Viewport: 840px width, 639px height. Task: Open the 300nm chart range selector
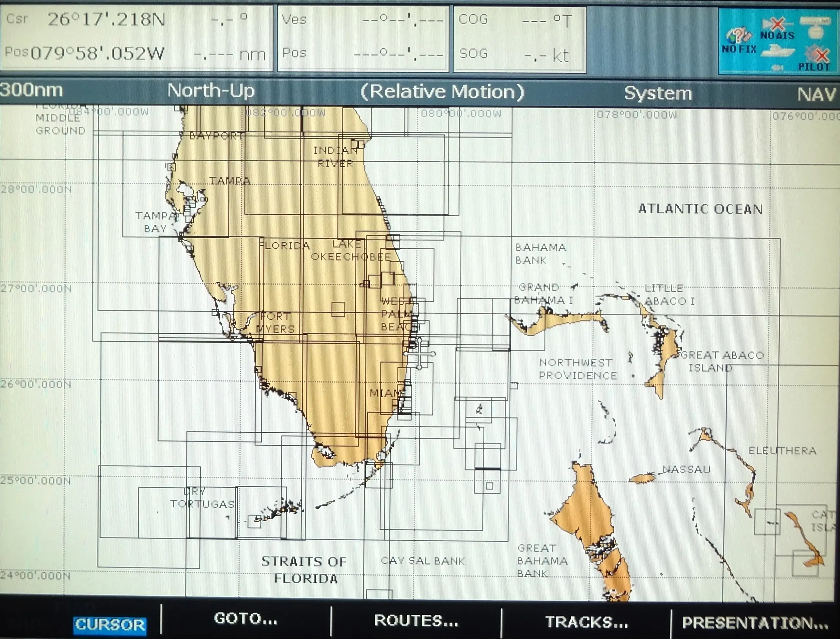pyautogui.click(x=32, y=91)
